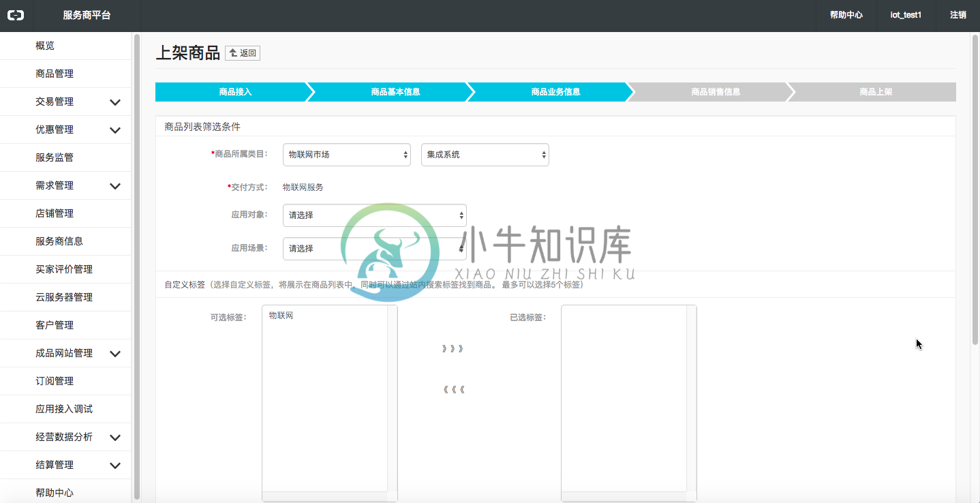Click the 上架商品 page title
Viewport: 980px width, 503px height.
(x=188, y=53)
